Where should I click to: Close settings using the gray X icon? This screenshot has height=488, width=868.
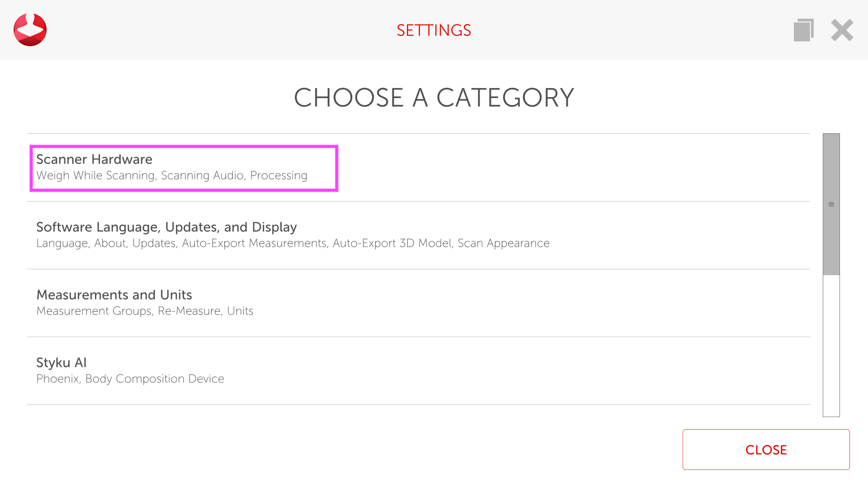point(842,30)
